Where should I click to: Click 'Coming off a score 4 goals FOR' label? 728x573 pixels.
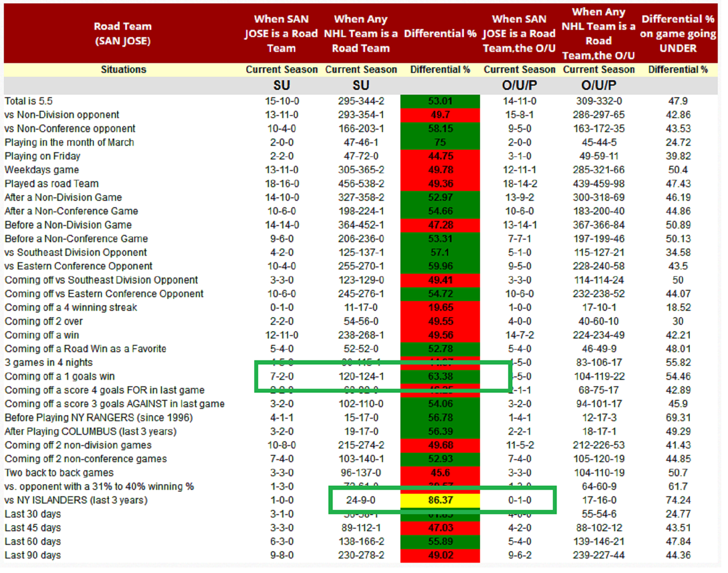[x=104, y=390]
